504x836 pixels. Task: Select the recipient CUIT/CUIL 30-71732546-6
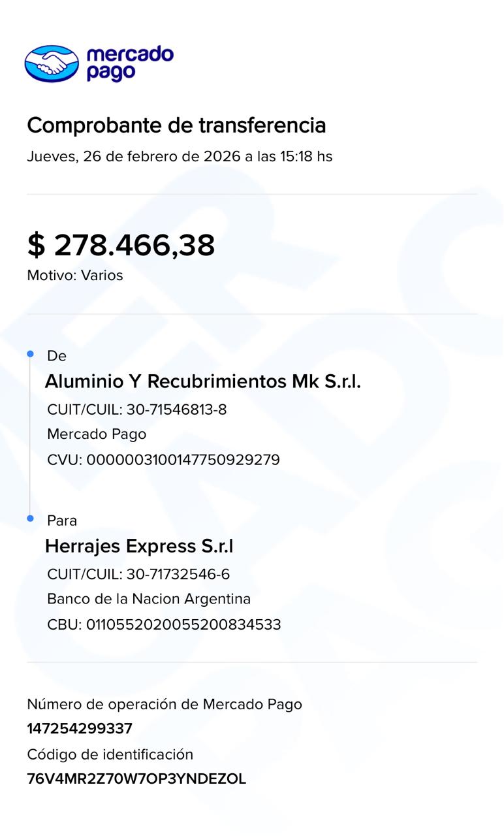[x=178, y=574]
